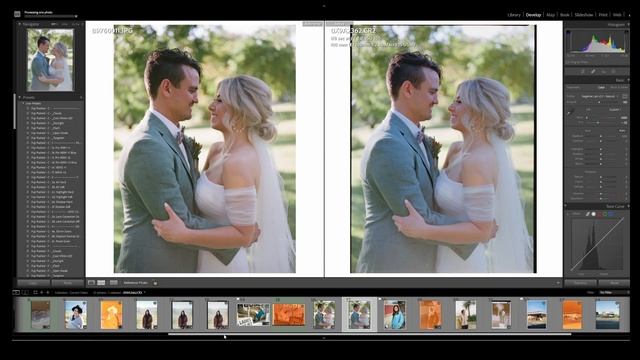The width and height of the screenshot is (640, 360).
Task: Open the filmstrip source filename dropdown
Action: coord(134,292)
